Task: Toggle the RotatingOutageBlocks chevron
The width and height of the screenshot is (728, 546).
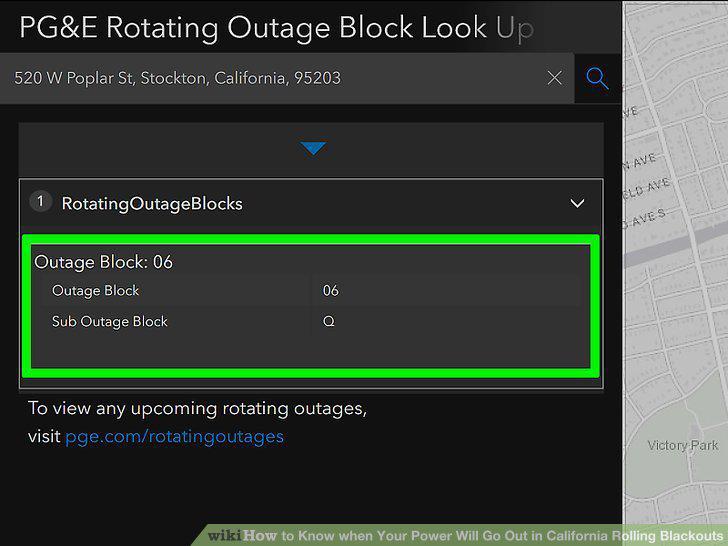Action: point(577,203)
